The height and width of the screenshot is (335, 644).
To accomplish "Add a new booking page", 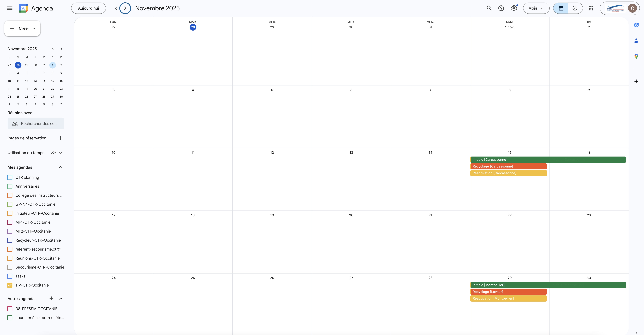I will (x=61, y=138).
